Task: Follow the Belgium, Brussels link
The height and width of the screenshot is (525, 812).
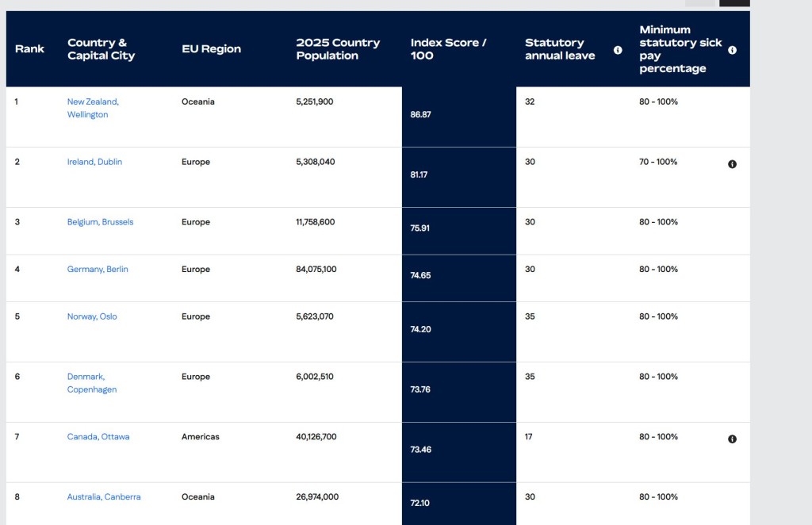Action: [x=101, y=222]
